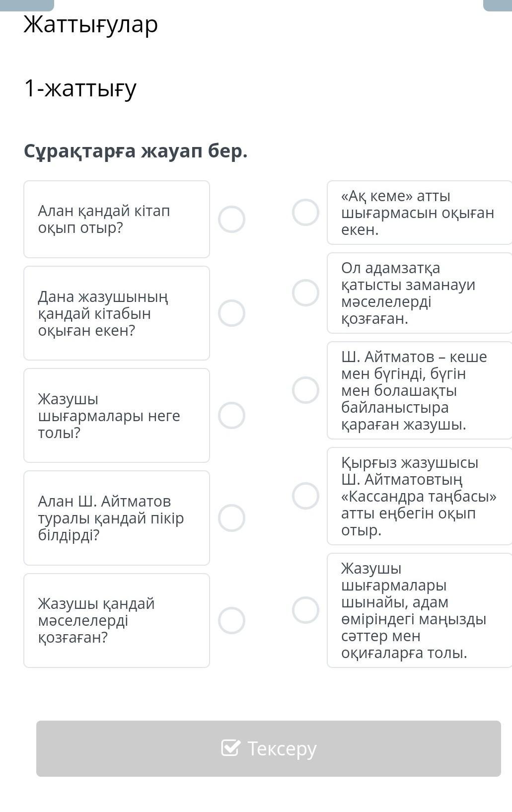The height and width of the screenshot is (812, 512).
Task: Click the answer card 'Ол адамзатқа қатысты заманауи мәселелерді қозғаған'
Action: click(420, 293)
